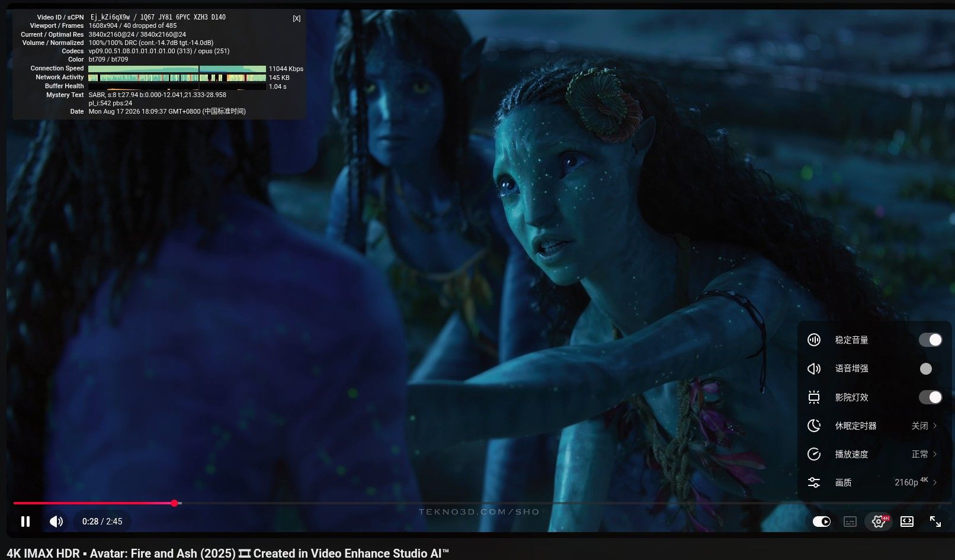The image size is (955, 560).
Task: Expand 播放速度 submenu via its chevron
Action: [x=935, y=454]
